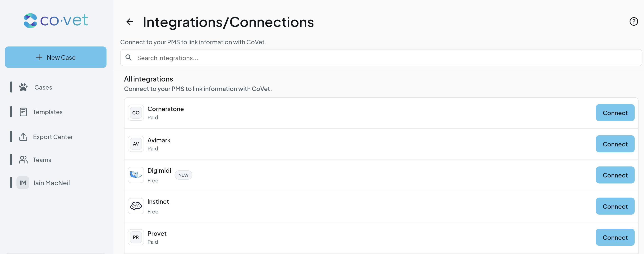Connect the Instinct integration
This screenshot has width=644, height=254.
[x=615, y=206]
